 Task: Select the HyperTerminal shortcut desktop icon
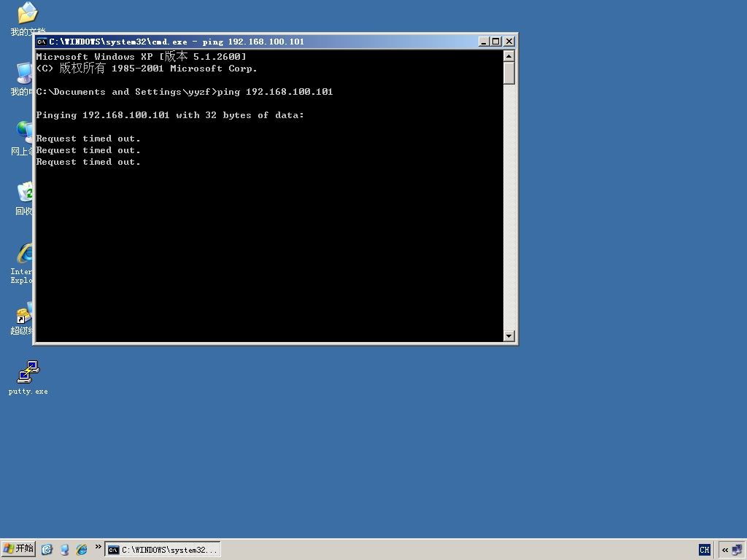click(24, 313)
